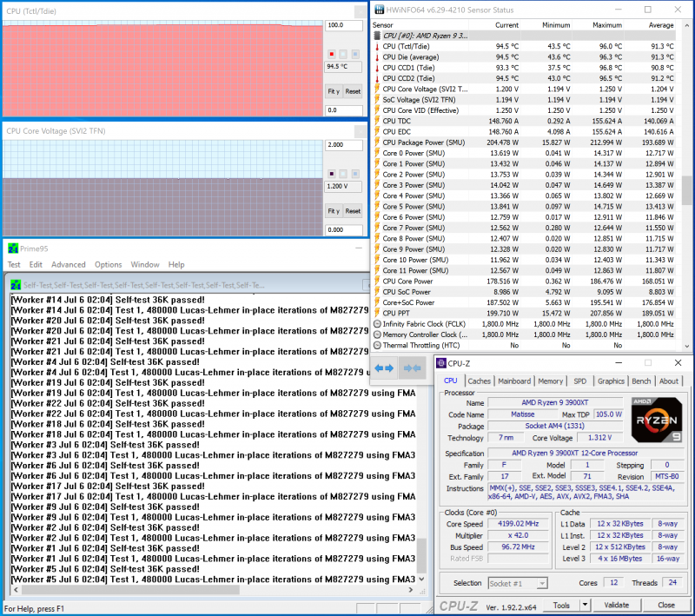Click the 100.0 maximum field of the temperature graph
Screen dimensions: 695x616
click(x=343, y=26)
